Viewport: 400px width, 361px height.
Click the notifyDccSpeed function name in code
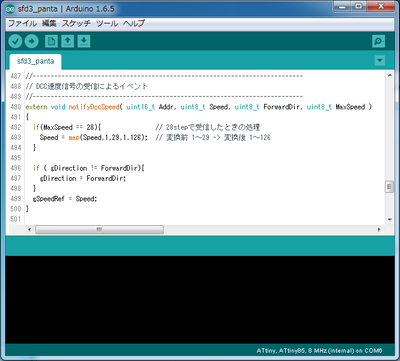pyautogui.click(x=94, y=107)
